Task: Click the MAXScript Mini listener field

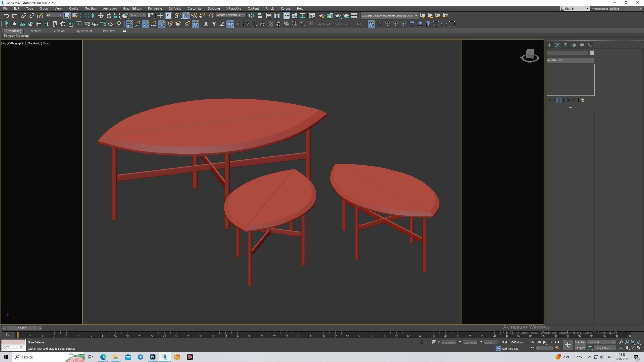Action: click(13, 348)
